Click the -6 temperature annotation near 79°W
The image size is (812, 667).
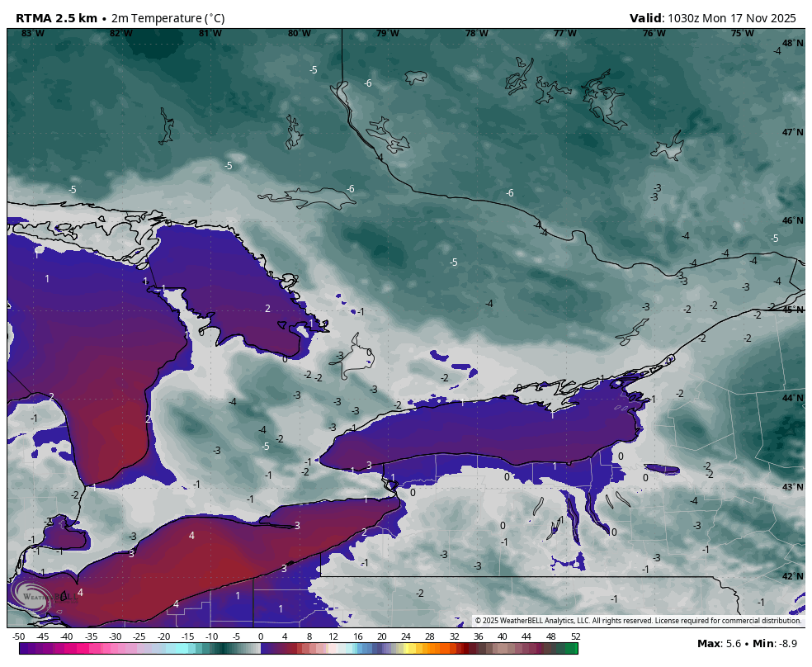(368, 83)
